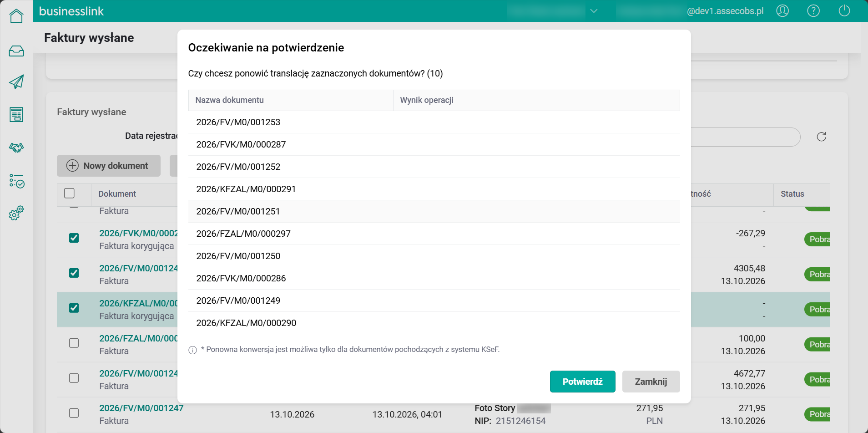Click the search field next to the refresh icon

(x=745, y=137)
